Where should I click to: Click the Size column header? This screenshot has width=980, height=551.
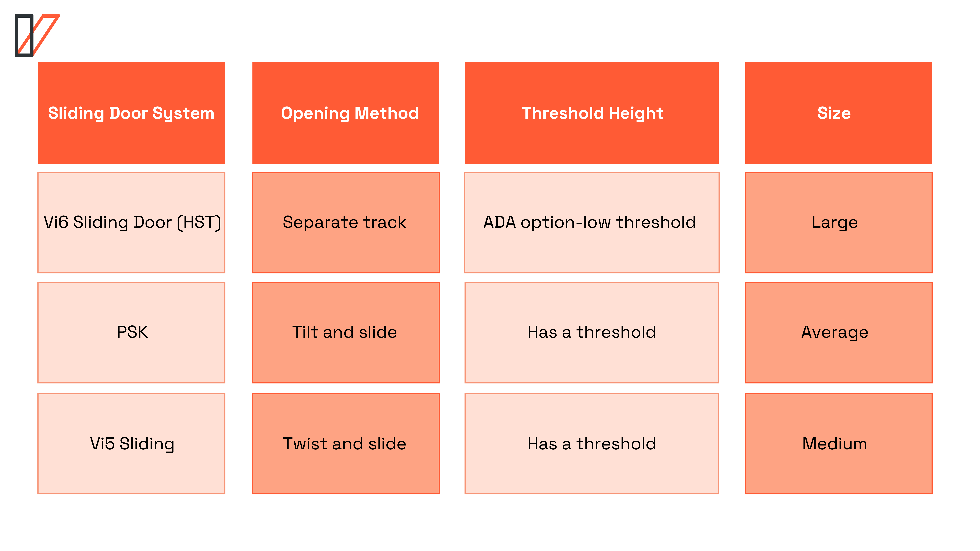[x=834, y=113]
